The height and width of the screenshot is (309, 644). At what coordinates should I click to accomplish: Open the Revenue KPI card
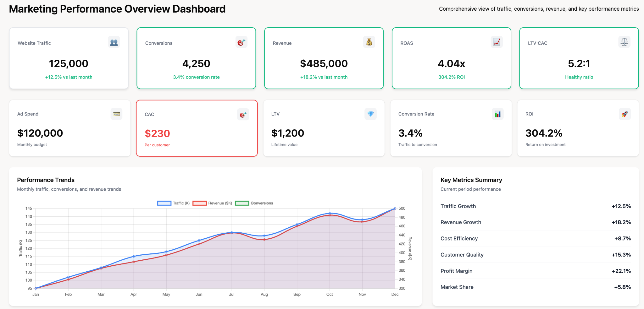point(324,58)
